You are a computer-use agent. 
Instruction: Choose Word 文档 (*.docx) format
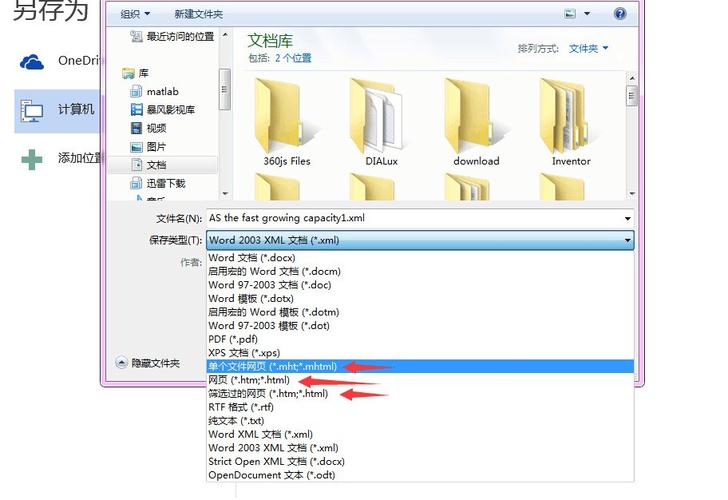coord(420,258)
